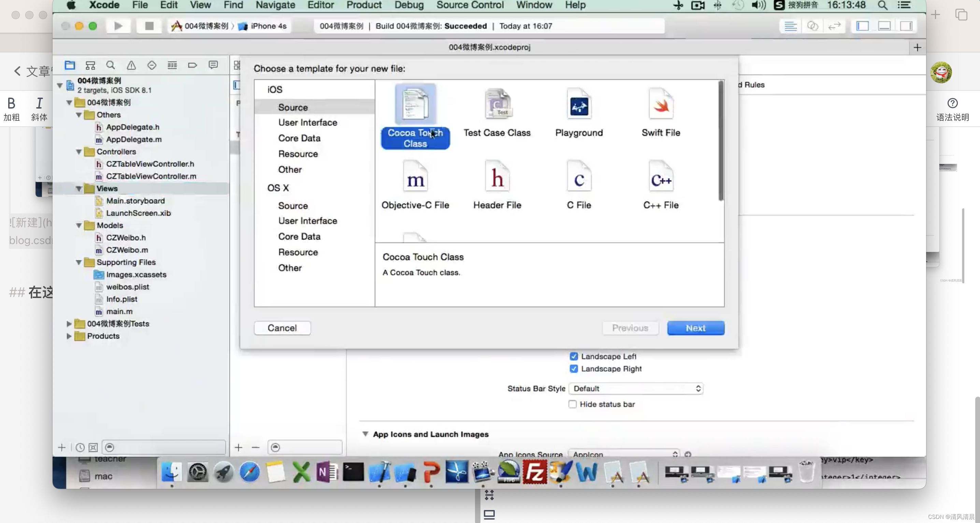
Task: Expand the 004微博案例Tests group
Action: 69,324
